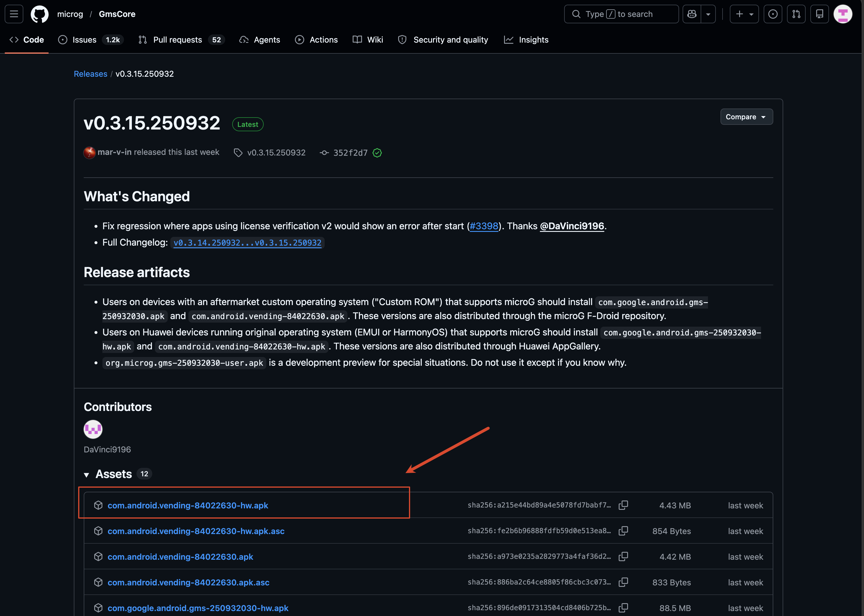
Task: Open mar-v-in profile link
Action: pyautogui.click(x=115, y=152)
